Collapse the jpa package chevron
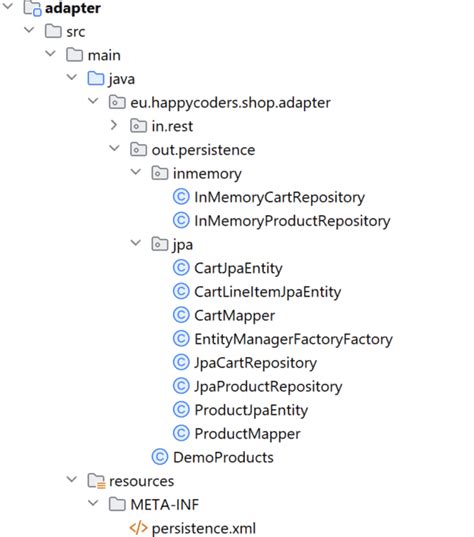Screen dimensions: 474x537 136,243
